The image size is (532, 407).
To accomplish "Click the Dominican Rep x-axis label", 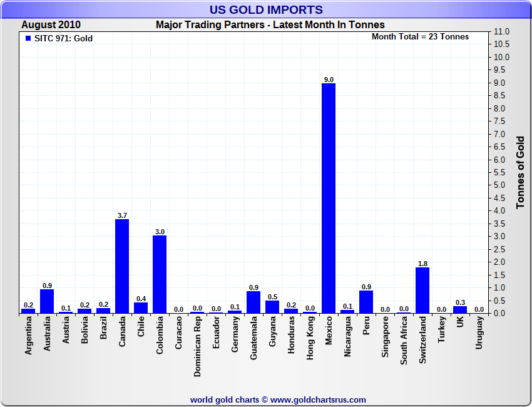I will click(x=197, y=347).
